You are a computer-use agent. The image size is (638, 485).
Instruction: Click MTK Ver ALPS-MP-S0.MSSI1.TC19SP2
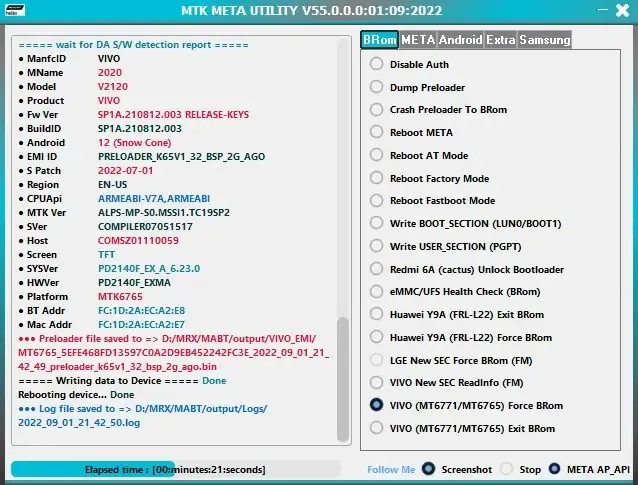pos(164,213)
